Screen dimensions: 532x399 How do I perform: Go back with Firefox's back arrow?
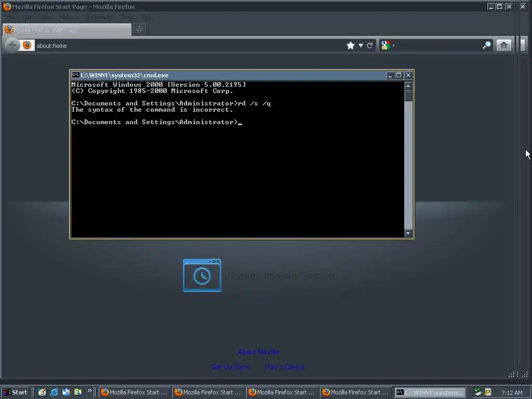click(12, 46)
